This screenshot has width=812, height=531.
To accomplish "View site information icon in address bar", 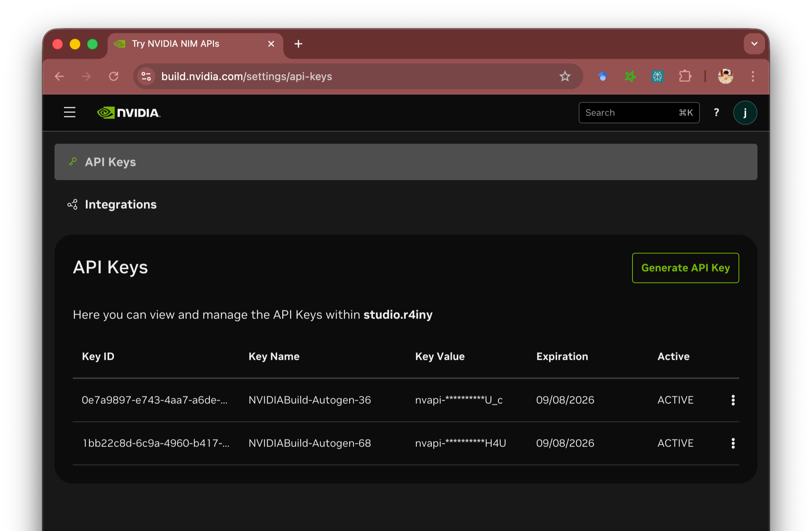I will pos(146,77).
